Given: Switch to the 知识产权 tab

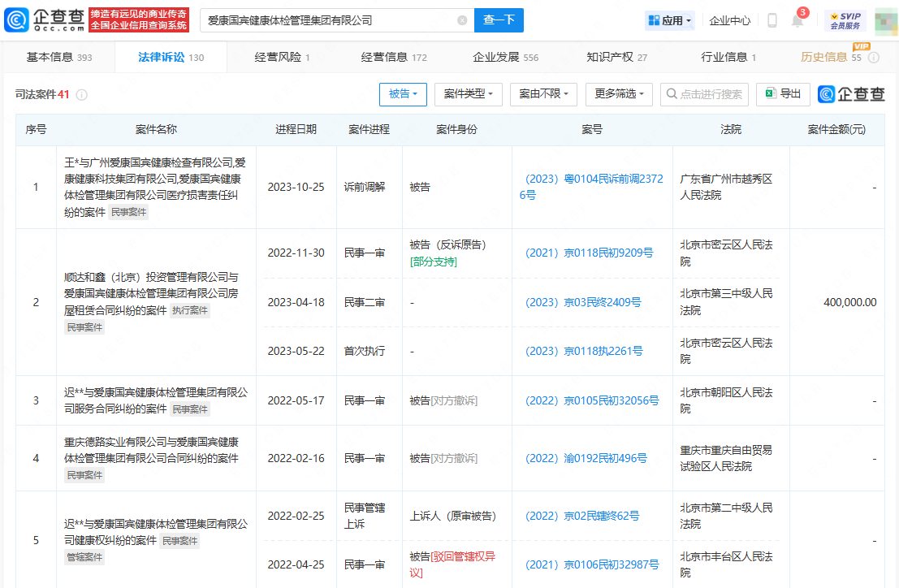Looking at the screenshot, I should [x=616, y=57].
